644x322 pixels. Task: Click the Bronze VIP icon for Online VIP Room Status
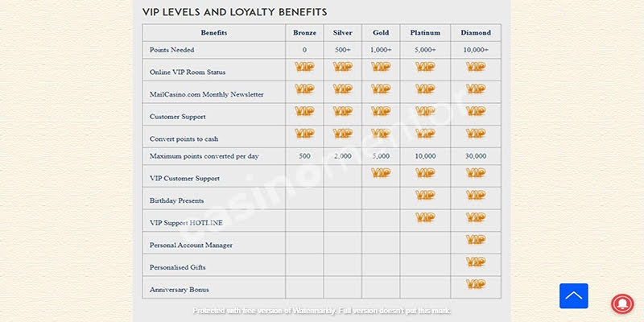pos(304,67)
